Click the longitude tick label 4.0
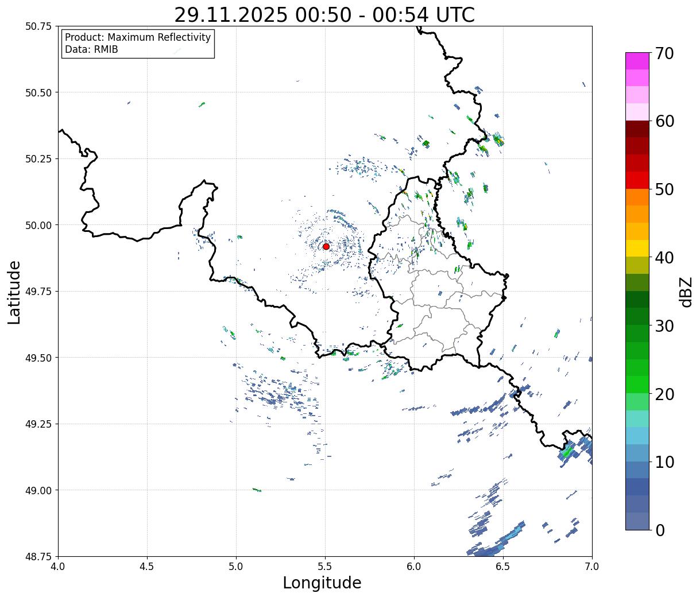Screen dimensions: 700x597 point(58,567)
